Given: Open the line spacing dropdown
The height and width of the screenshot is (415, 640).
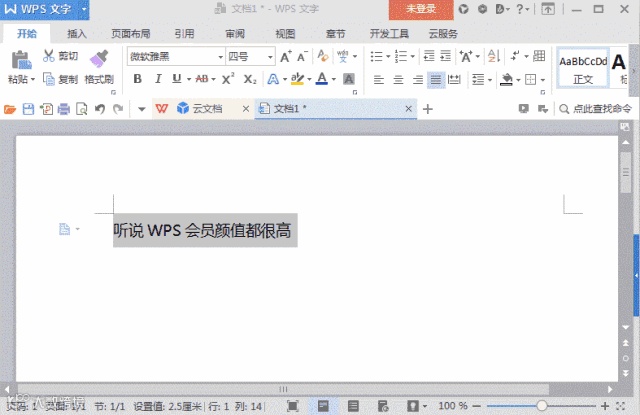Looking at the screenshot, I should point(481,79).
